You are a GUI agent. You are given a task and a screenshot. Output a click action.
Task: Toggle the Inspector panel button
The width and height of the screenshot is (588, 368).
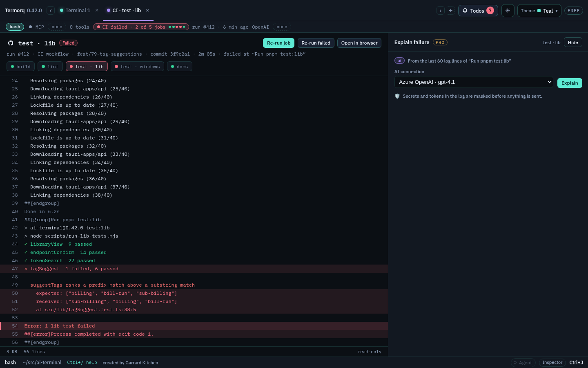point(552,363)
